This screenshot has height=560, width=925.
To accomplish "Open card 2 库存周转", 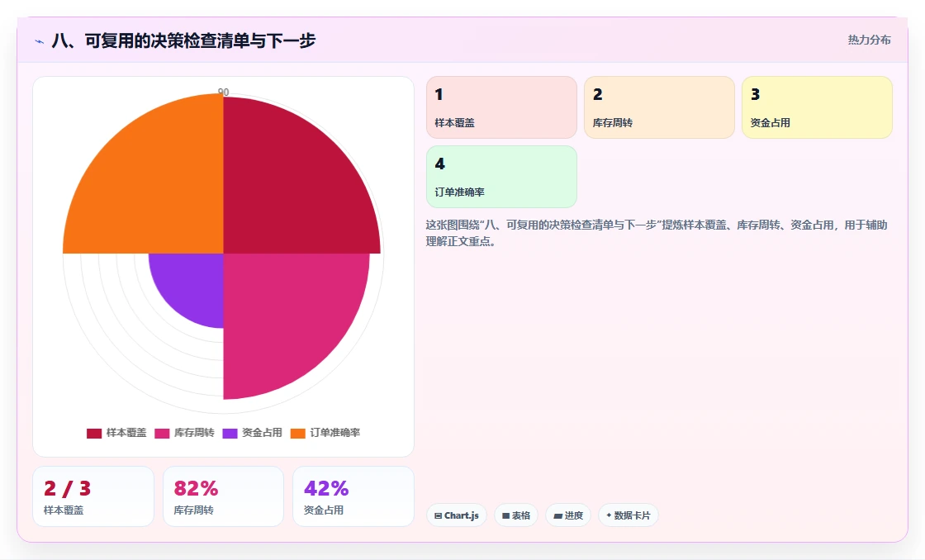I will (659, 107).
